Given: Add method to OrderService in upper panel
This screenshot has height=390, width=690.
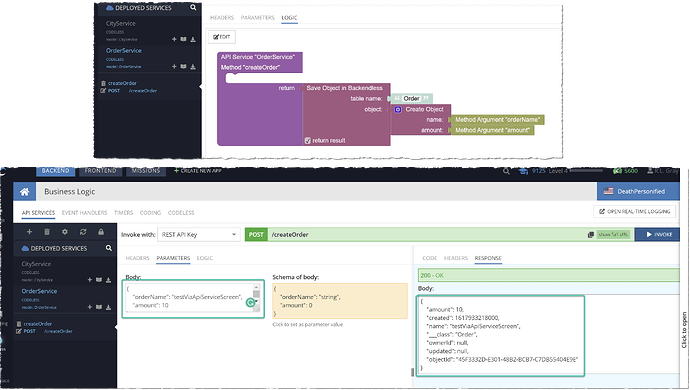Looking at the screenshot, I should (174, 66).
